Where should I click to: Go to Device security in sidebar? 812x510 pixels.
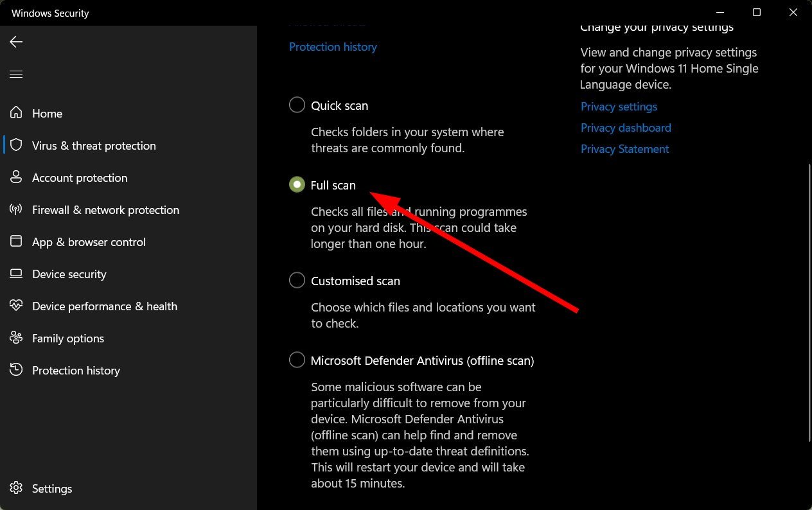(x=69, y=274)
